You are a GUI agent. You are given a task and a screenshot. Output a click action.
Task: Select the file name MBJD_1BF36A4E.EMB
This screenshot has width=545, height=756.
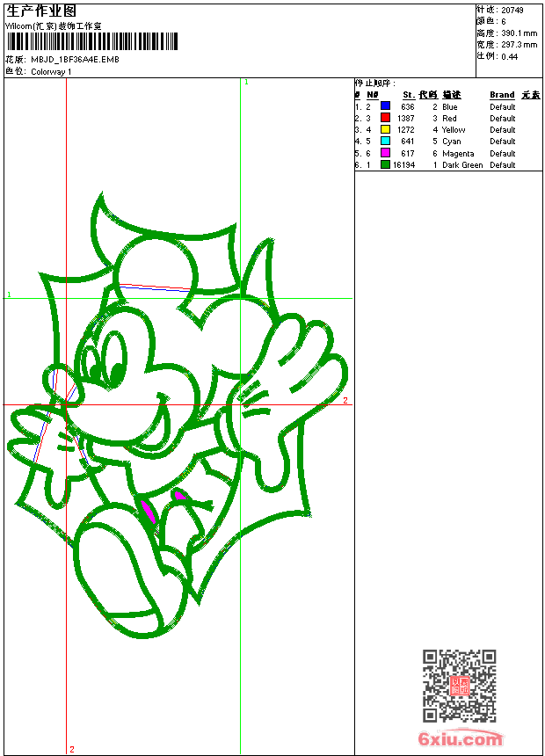point(75,60)
